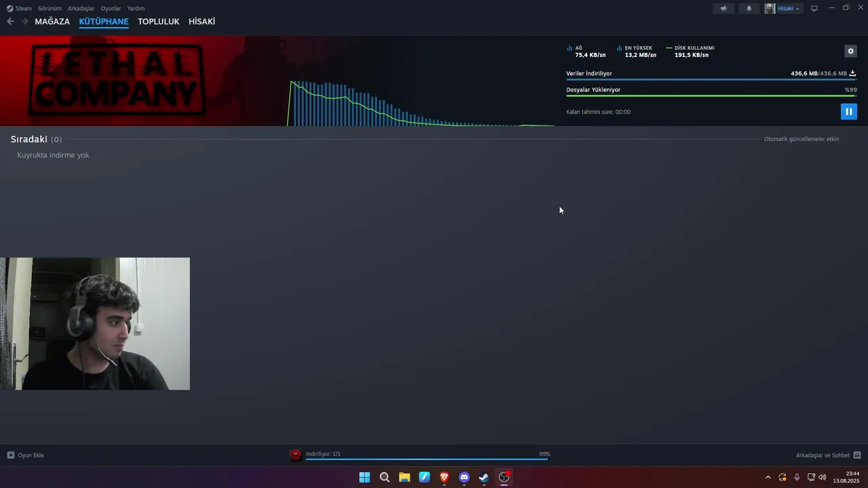Click the Veriler İndiriliyor progress bar
This screenshot has width=868, height=488.
point(711,80)
